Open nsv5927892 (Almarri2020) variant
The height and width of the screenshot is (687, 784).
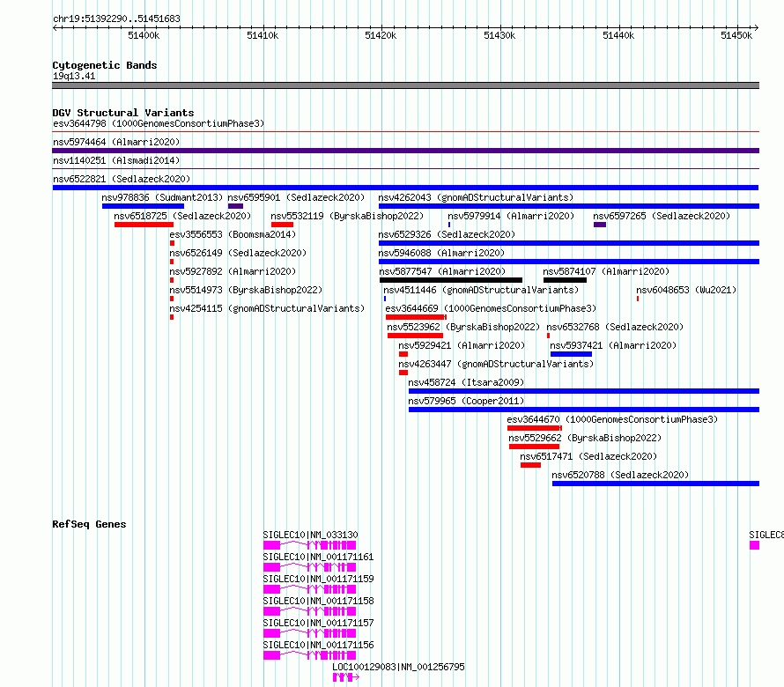233,271
